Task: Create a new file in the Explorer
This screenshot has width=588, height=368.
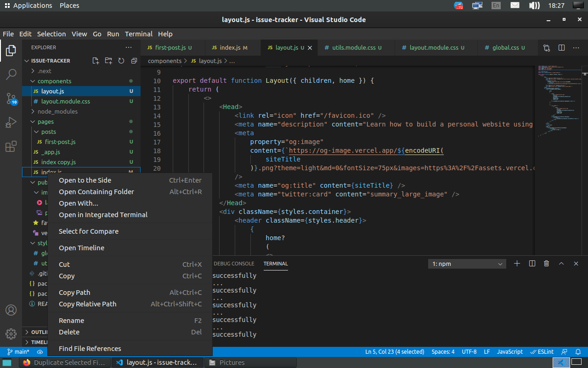Action: pyautogui.click(x=95, y=60)
